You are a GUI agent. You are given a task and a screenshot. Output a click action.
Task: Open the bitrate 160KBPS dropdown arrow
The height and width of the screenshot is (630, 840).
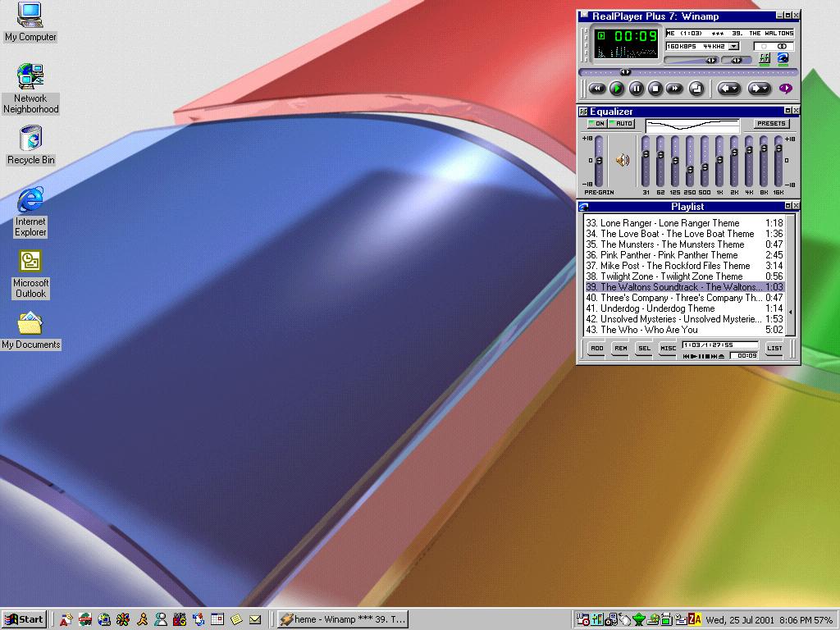(733, 47)
